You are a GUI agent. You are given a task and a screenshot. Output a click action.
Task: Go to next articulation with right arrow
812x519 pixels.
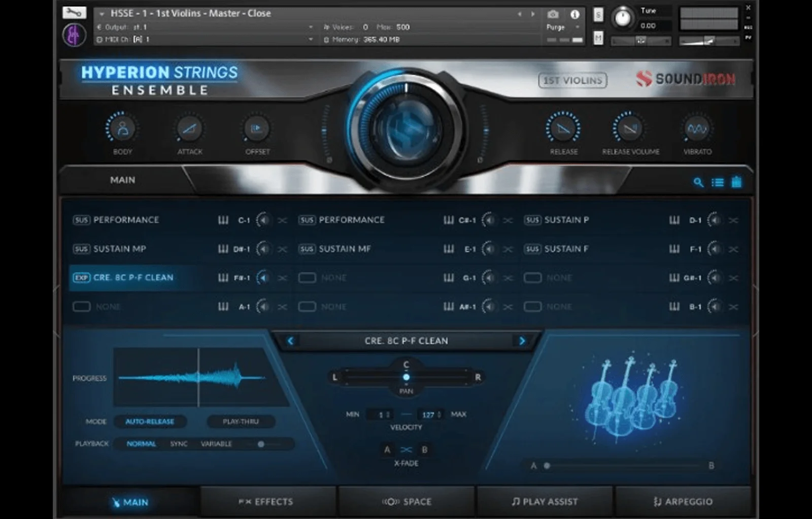(x=522, y=341)
